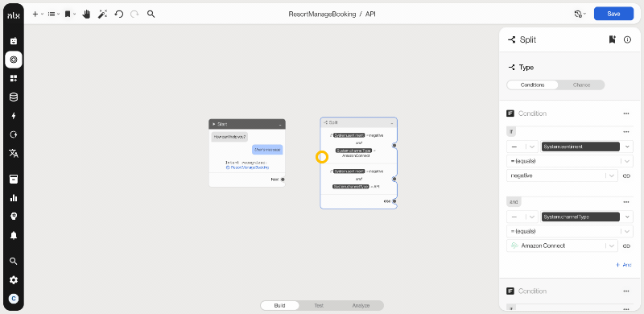Image resolution: width=644 pixels, height=314 pixels.
Task: Click the User's message bubble
Action: tap(267, 150)
